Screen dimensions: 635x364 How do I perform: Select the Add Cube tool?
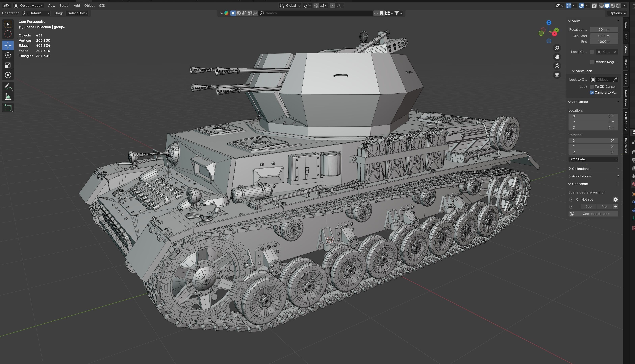pyautogui.click(x=8, y=108)
